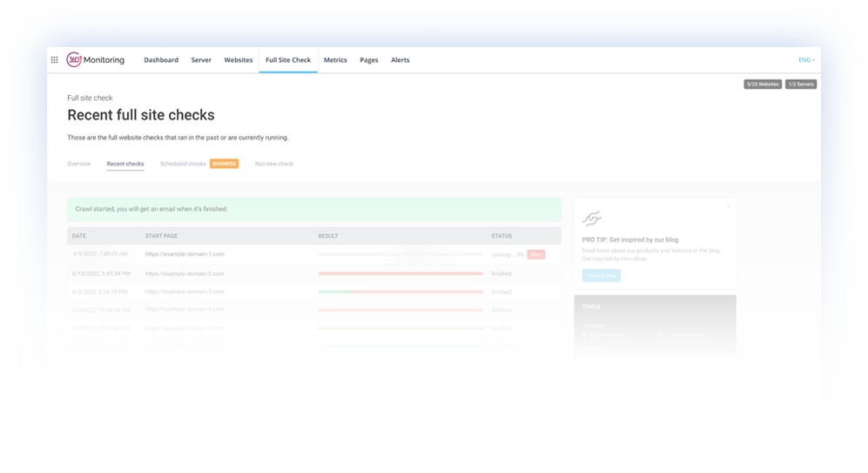
Task: Click the red Alert badge
Action: click(x=536, y=254)
